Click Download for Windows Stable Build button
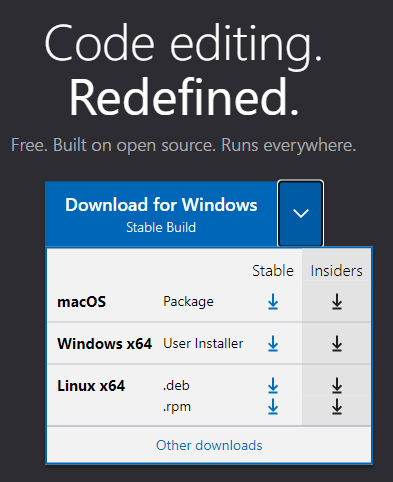Screen dimensions: 393x482 point(161,214)
